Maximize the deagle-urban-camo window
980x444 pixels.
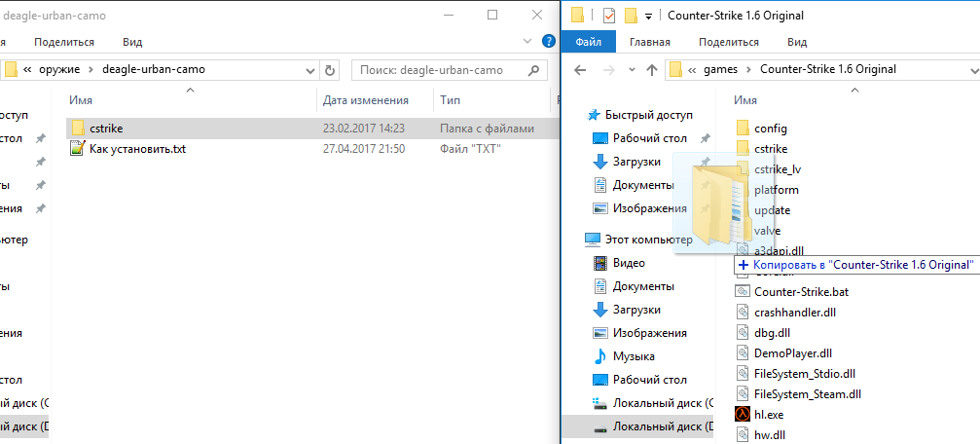(492, 15)
